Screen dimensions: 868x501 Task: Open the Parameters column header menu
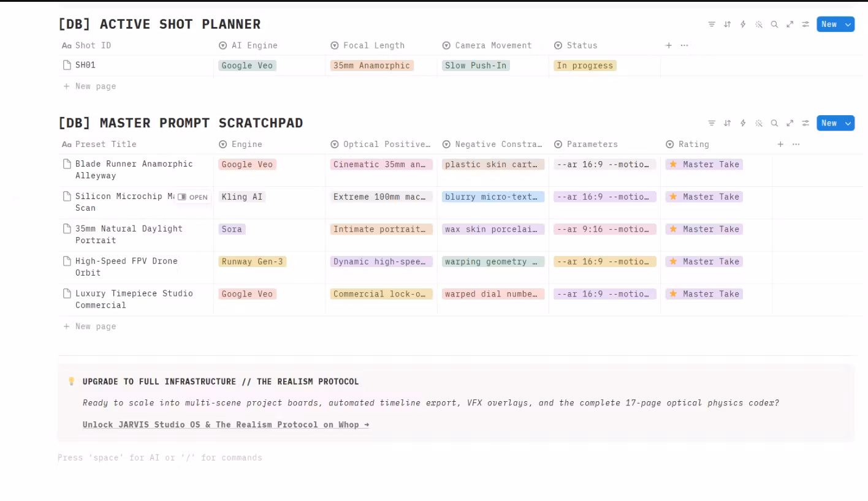[586, 145]
